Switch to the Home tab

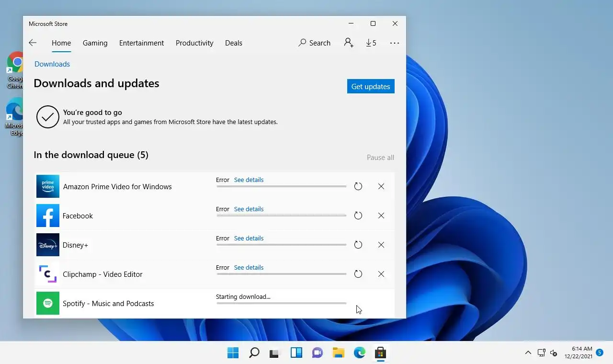[x=61, y=43]
